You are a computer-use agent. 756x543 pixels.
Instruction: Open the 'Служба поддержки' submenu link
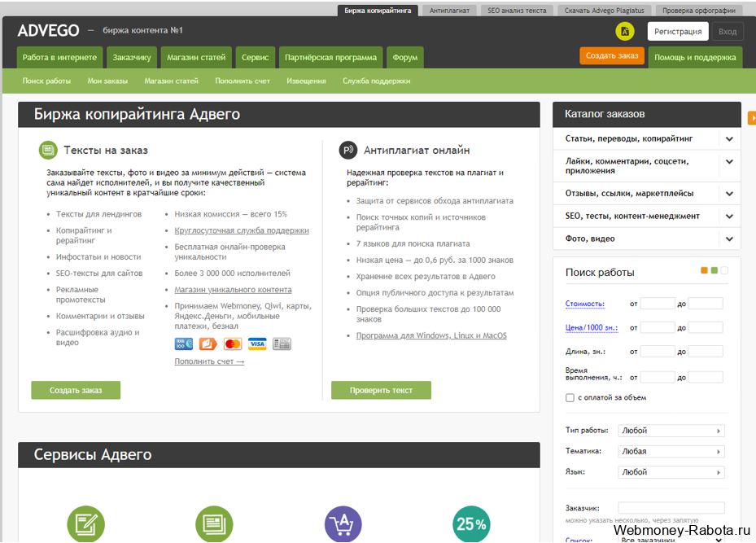[377, 81]
